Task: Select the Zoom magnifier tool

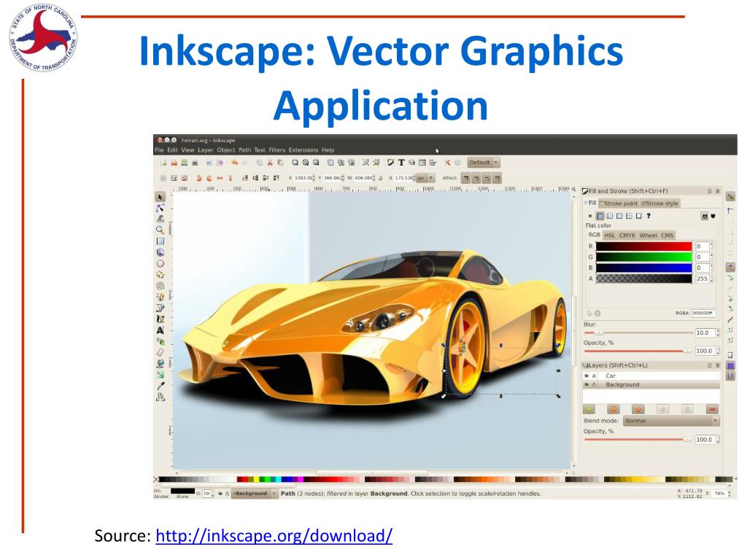Action: pyautogui.click(x=160, y=230)
